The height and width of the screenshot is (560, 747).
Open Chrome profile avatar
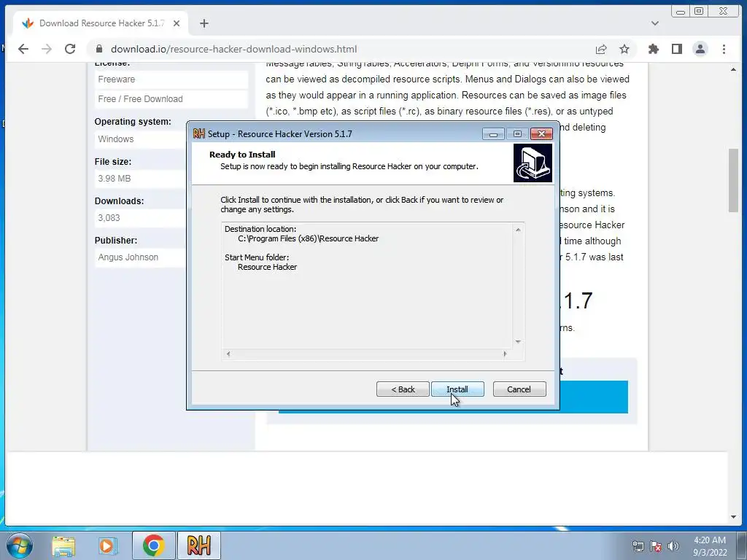(700, 49)
